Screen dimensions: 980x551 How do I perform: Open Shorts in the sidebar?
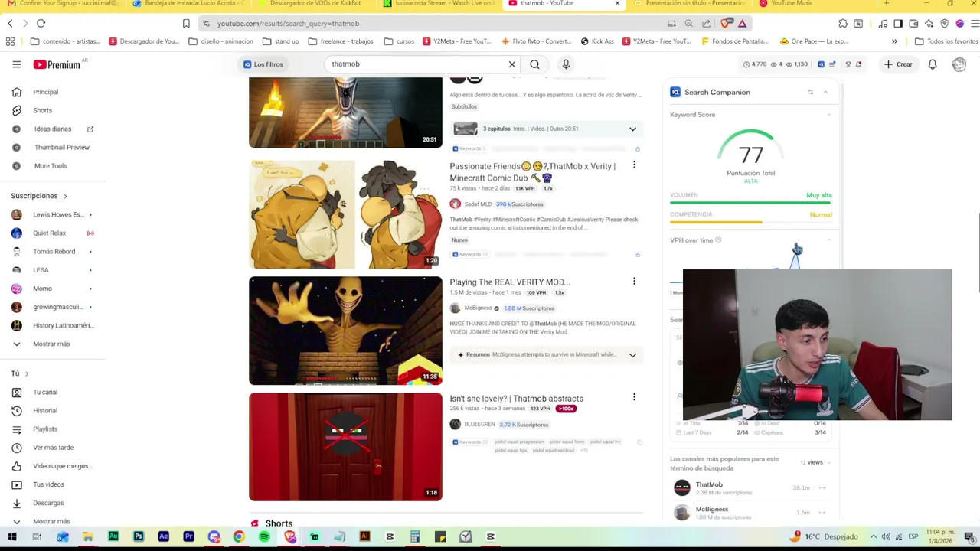click(x=42, y=110)
